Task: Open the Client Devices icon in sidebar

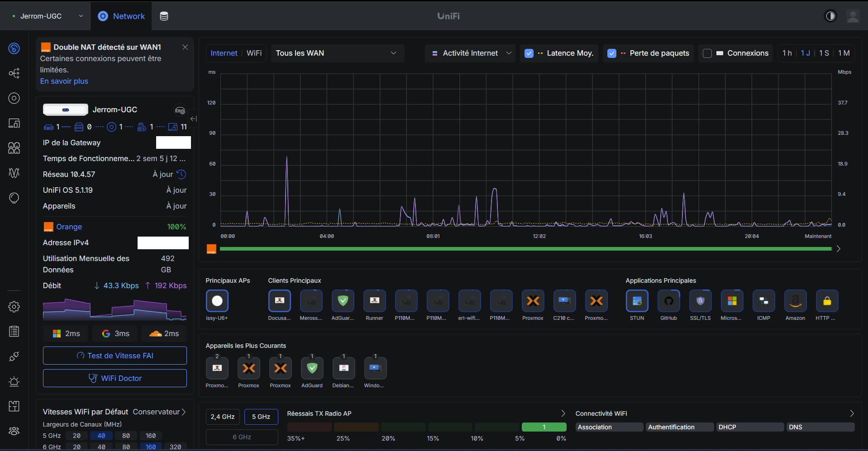Action: pos(14,123)
